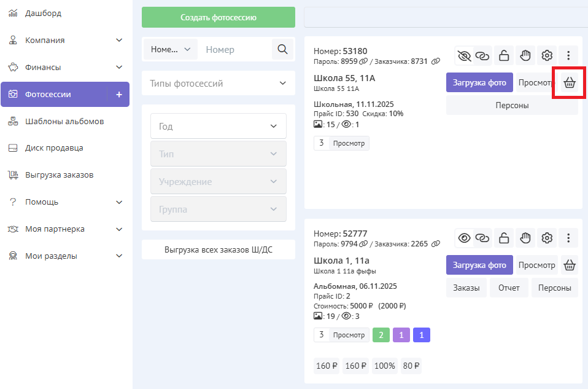Click the green badge showing 2
This screenshot has height=389, width=588.
click(x=381, y=335)
